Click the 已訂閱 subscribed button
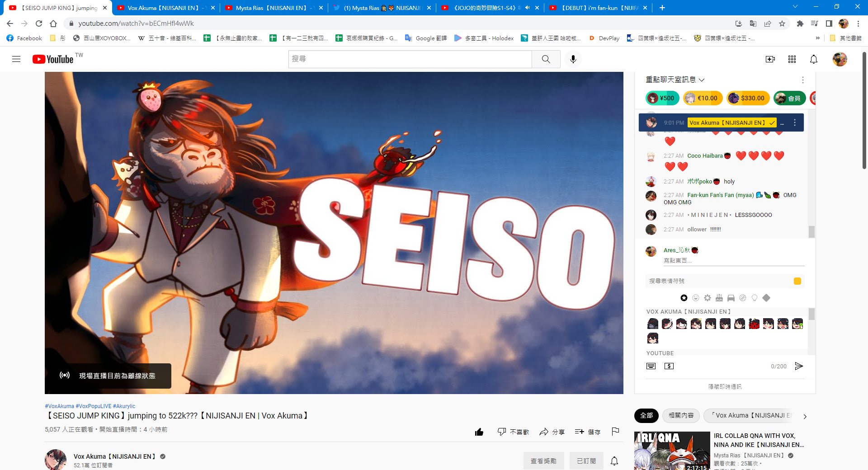The height and width of the screenshot is (470, 868). (x=586, y=461)
